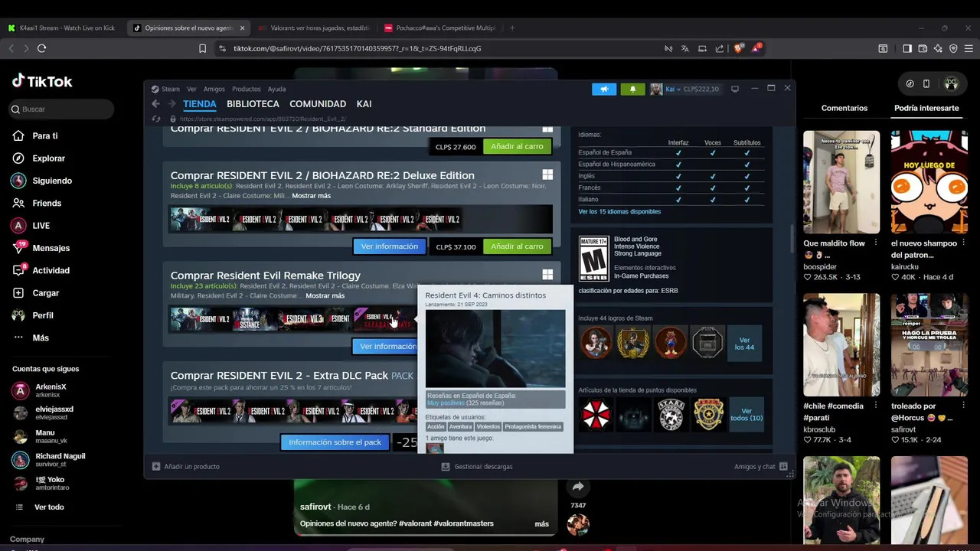This screenshot has width=980, height=551.
Task: Open KAI profile tab in Steam
Action: [x=364, y=104]
